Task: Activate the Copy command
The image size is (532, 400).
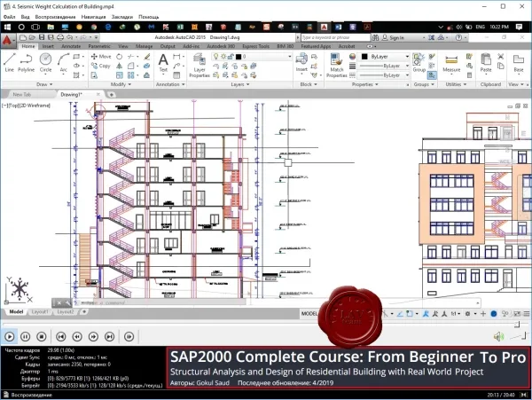Action: [101, 66]
